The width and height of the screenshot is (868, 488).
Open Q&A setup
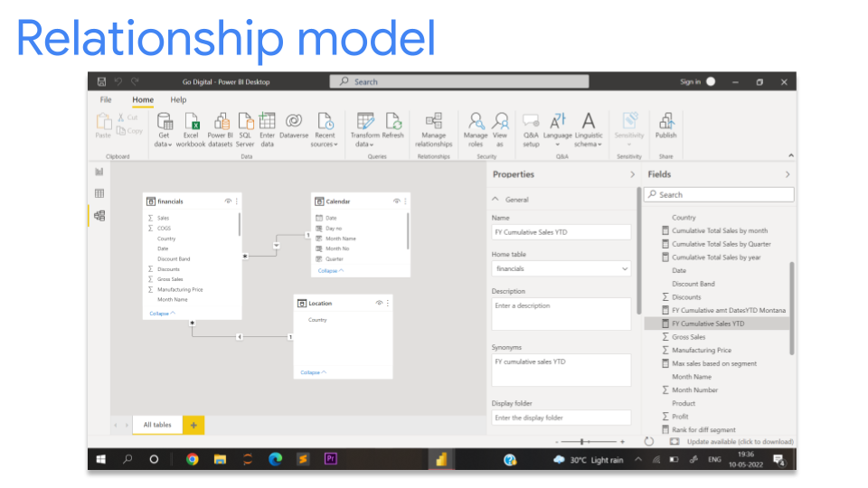pos(531,130)
